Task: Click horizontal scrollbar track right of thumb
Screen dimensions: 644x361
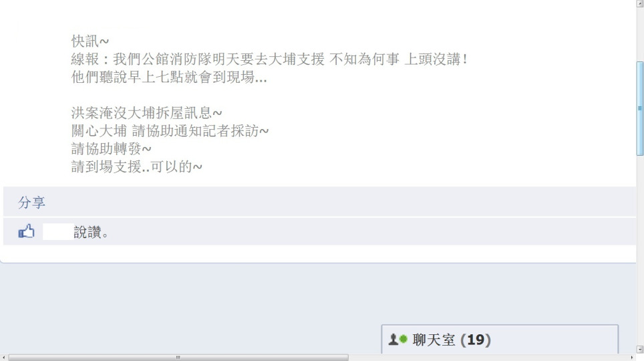Action: [x=488, y=357]
